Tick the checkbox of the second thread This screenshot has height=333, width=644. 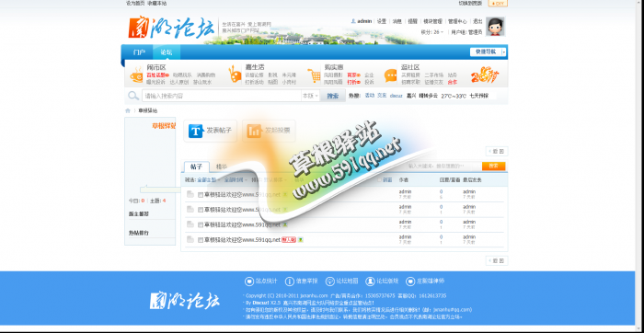201,210
